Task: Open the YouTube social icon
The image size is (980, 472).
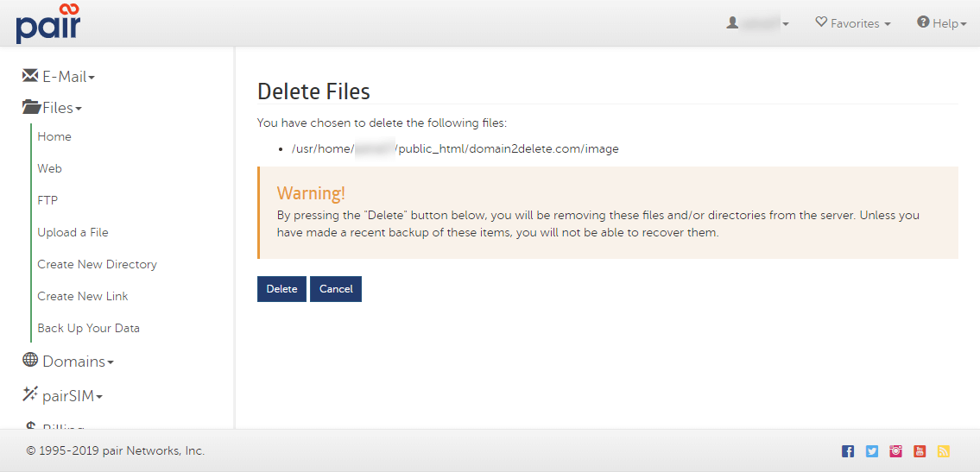Action: click(x=920, y=451)
